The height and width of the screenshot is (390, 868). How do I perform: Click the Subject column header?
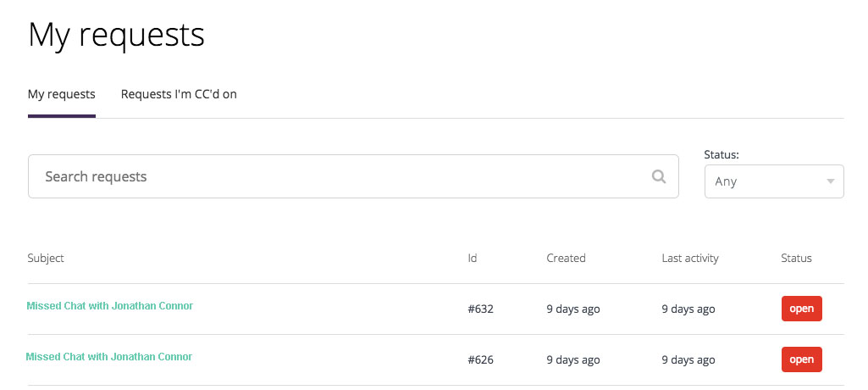pyautogui.click(x=46, y=258)
